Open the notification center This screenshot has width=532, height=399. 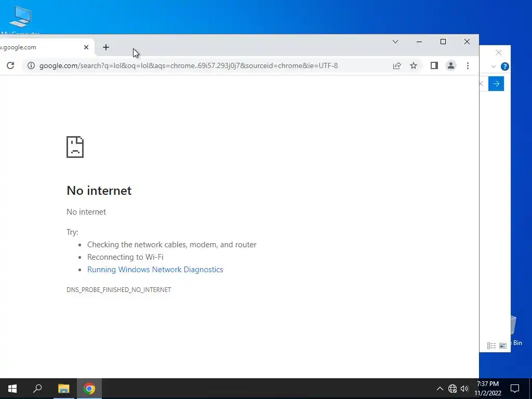(515, 389)
